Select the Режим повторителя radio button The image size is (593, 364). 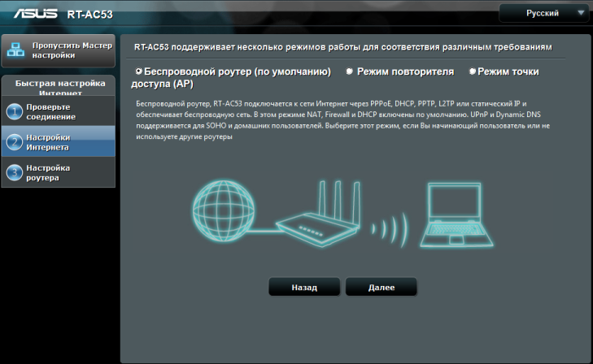pyautogui.click(x=350, y=71)
